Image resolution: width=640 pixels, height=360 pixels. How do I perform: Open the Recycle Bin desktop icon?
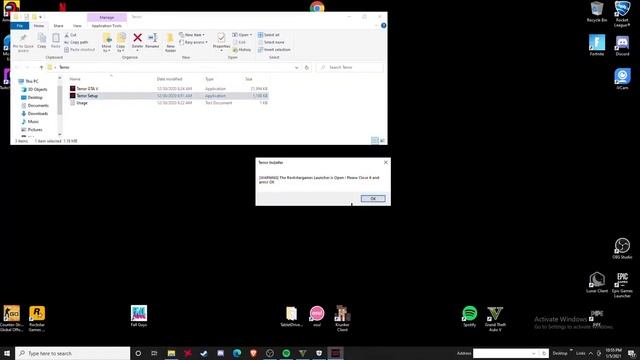click(x=597, y=12)
